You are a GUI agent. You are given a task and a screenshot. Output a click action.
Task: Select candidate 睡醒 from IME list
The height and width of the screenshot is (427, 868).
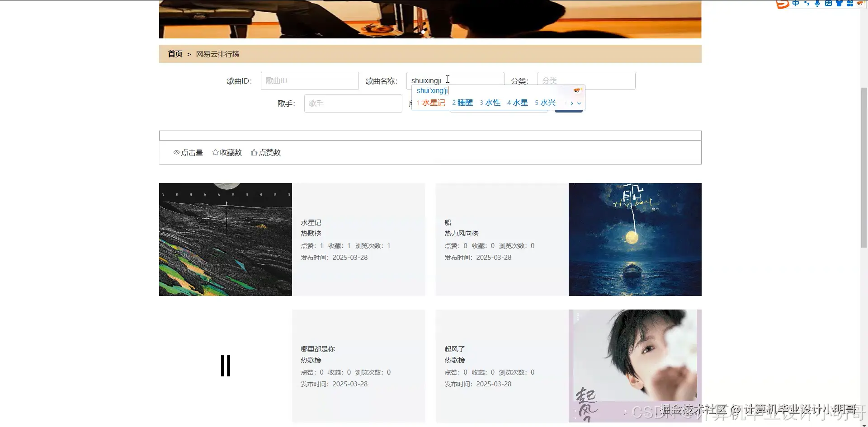pos(465,103)
